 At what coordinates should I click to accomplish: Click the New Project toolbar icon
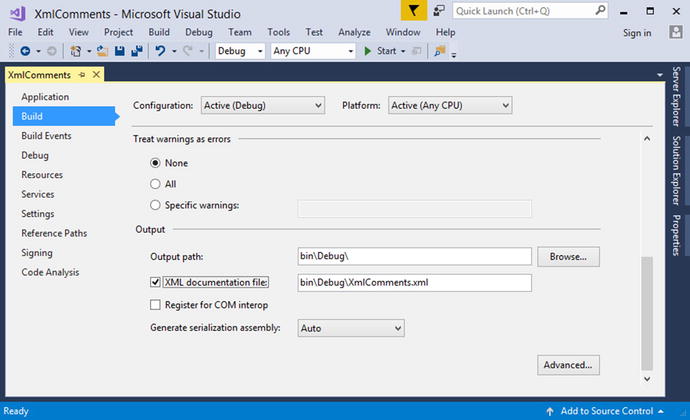76,51
